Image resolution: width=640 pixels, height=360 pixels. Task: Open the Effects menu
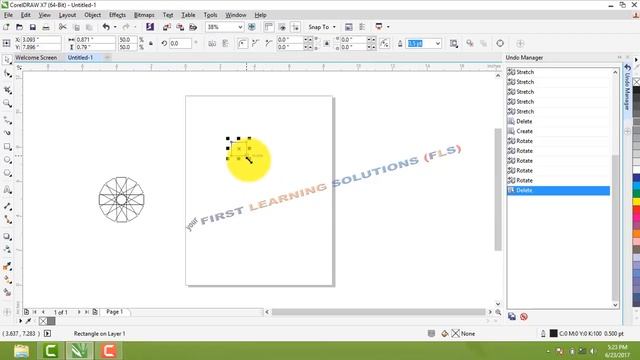click(117, 15)
